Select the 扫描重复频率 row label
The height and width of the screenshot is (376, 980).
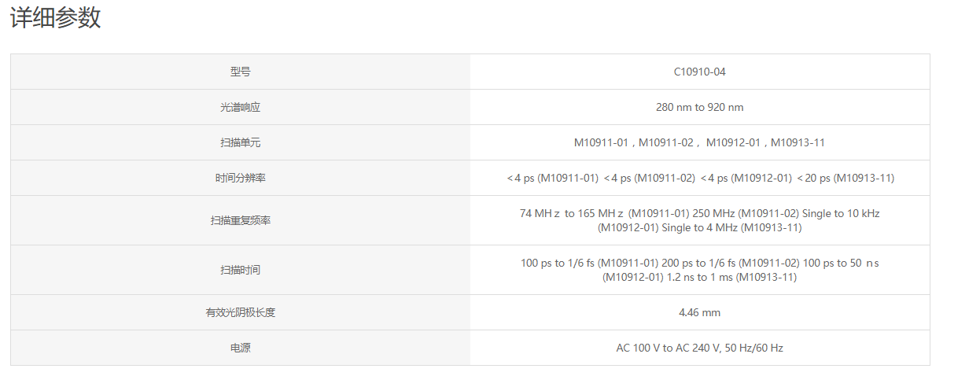(x=241, y=220)
